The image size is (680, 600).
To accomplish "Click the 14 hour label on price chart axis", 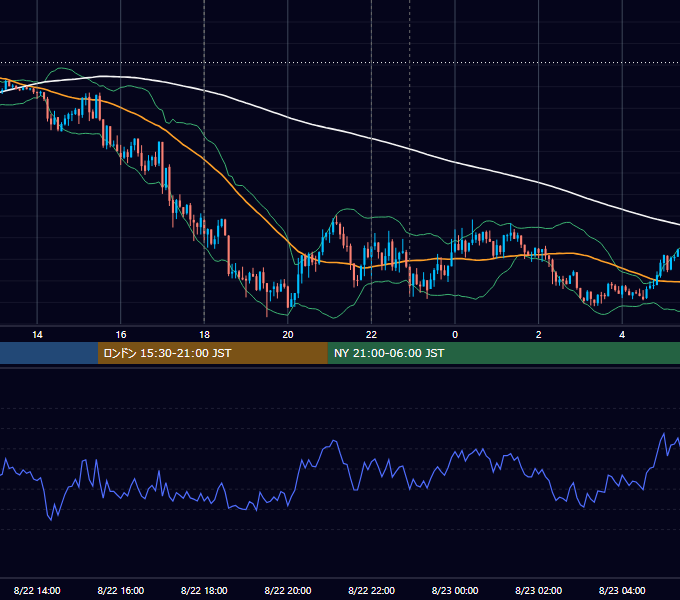I will tap(37, 335).
